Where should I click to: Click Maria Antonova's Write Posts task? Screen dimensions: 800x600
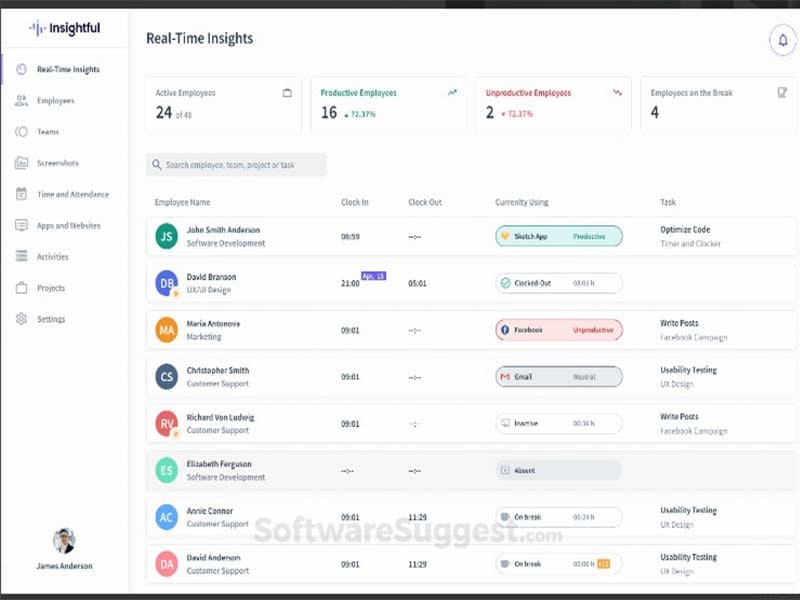pyautogui.click(x=679, y=323)
